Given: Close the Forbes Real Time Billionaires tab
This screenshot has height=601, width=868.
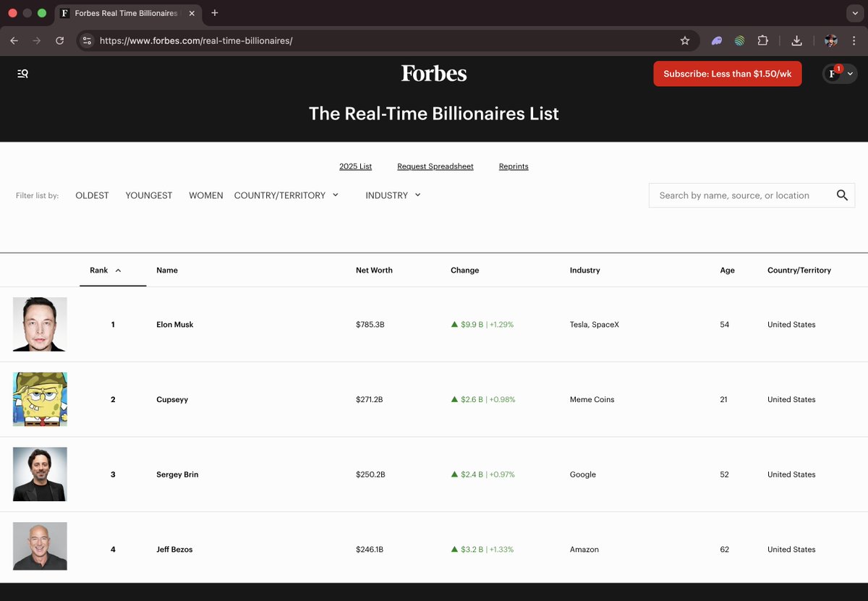Looking at the screenshot, I should click(x=192, y=13).
